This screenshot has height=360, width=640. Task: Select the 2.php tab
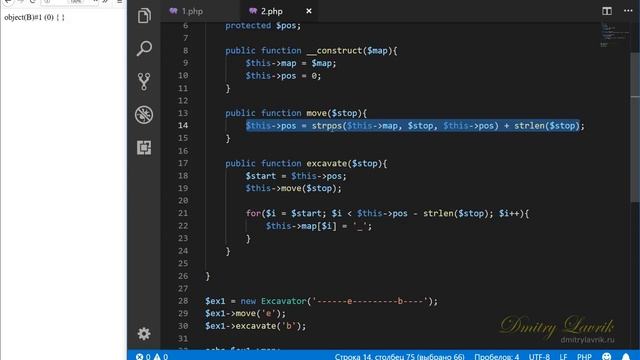tap(272, 11)
